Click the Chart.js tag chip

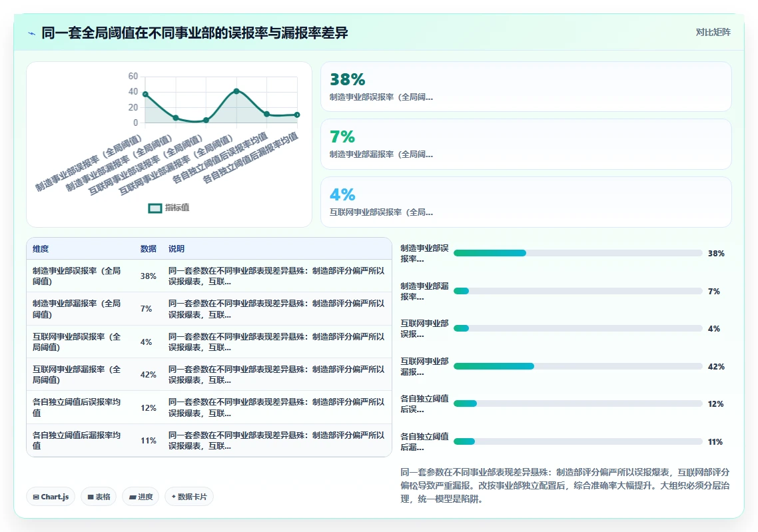(51, 497)
